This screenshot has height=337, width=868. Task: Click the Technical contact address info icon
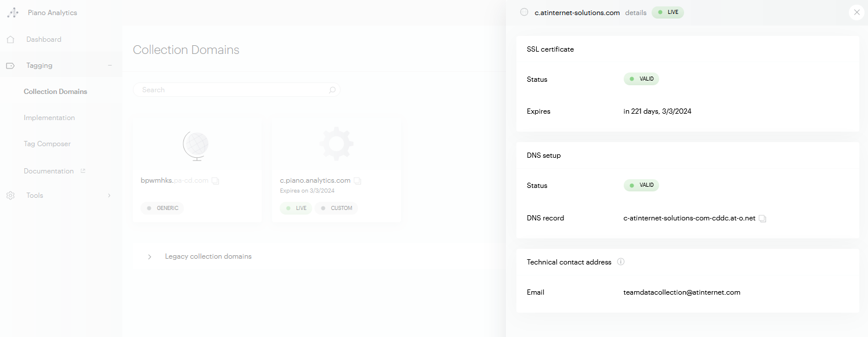pyautogui.click(x=620, y=262)
